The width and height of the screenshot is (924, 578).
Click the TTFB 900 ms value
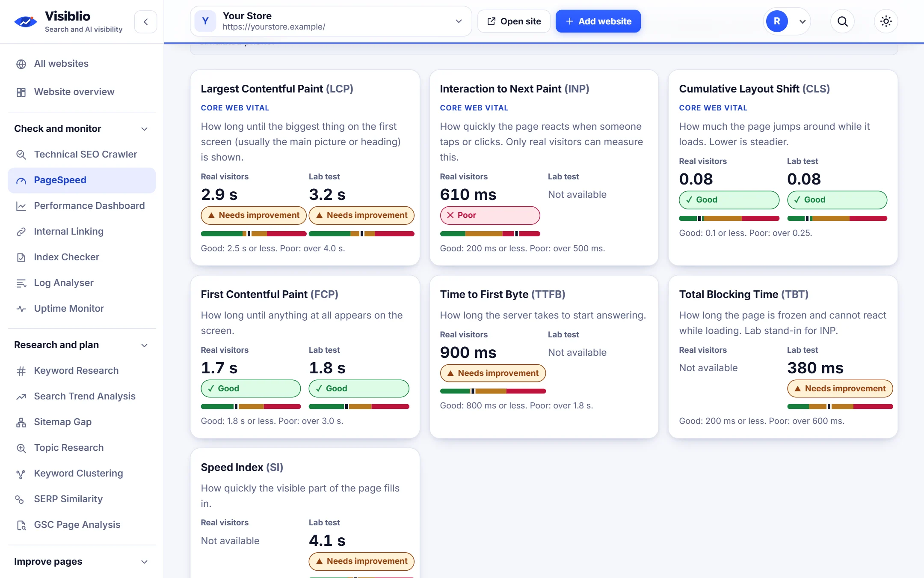(x=468, y=353)
